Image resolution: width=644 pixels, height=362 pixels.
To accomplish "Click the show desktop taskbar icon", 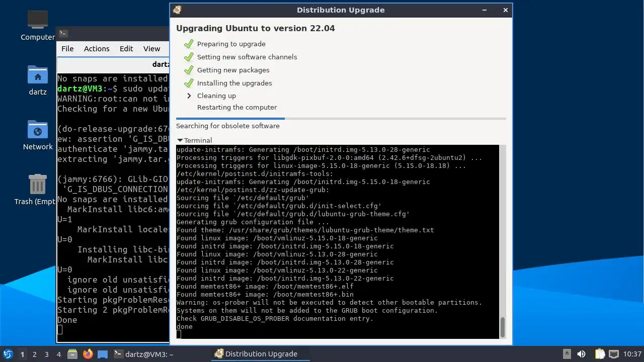I will [x=103, y=354].
